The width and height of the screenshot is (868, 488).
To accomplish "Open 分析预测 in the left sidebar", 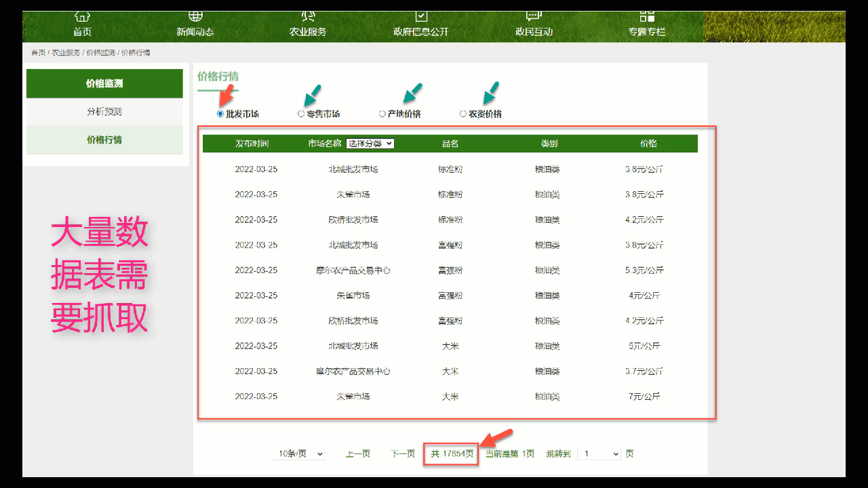I will (104, 112).
